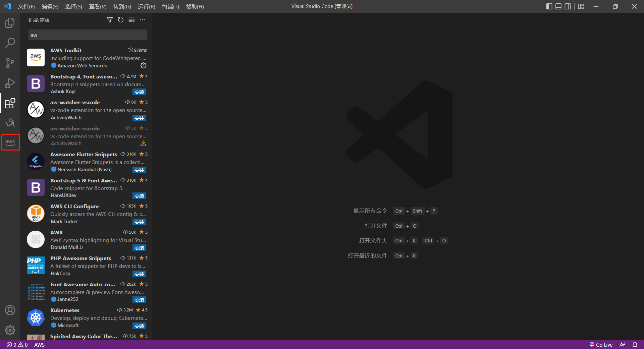The image size is (644, 349).
Task: Toggle the bottom panel layout button
Action: pos(558,6)
